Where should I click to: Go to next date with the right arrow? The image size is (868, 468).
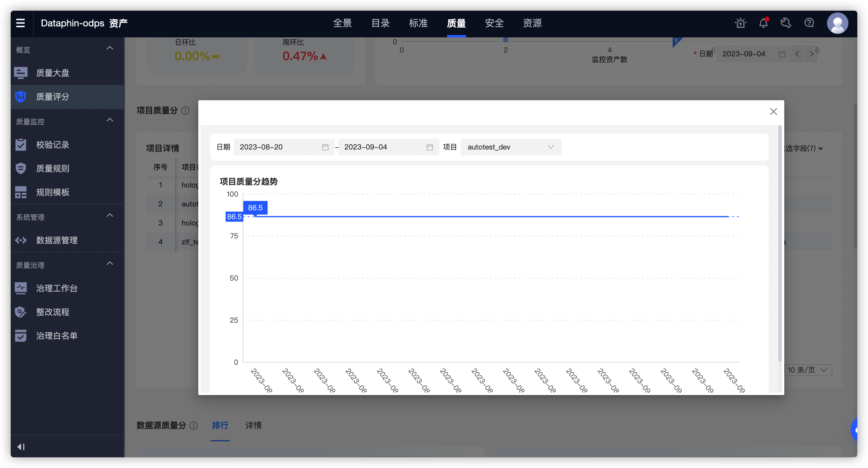coord(812,54)
